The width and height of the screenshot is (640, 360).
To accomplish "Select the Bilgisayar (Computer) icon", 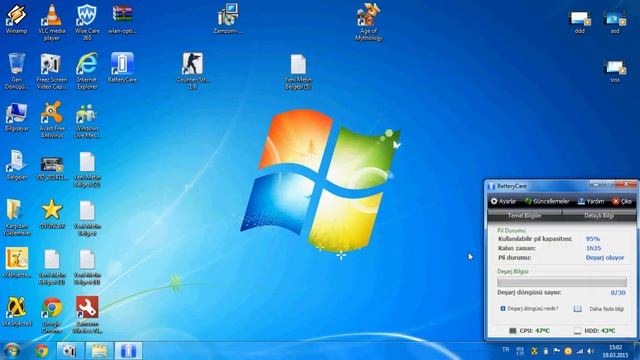I will tap(16, 117).
